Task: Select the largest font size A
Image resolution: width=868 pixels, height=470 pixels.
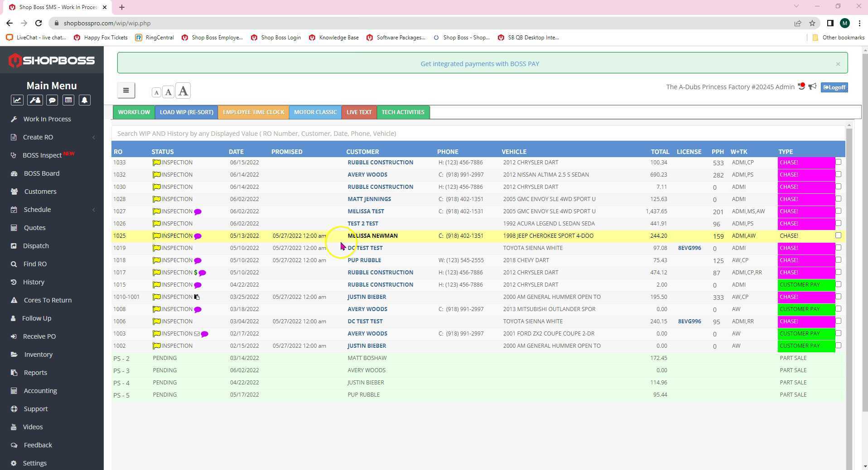Action: pyautogui.click(x=183, y=91)
